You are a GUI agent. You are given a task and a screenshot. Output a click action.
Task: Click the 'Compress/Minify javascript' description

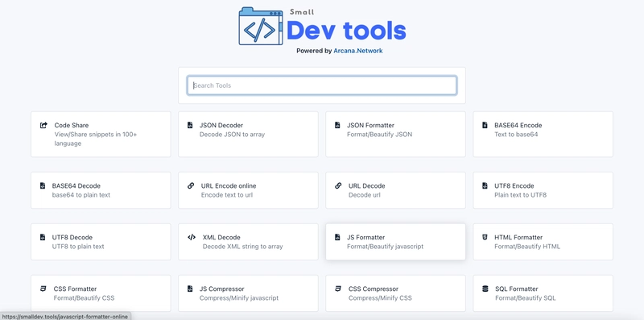(x=239, y=297)
